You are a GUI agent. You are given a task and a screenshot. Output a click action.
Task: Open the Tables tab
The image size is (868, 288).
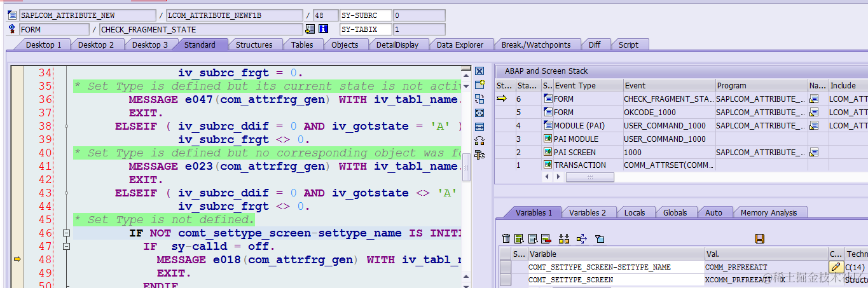point(302,45)
